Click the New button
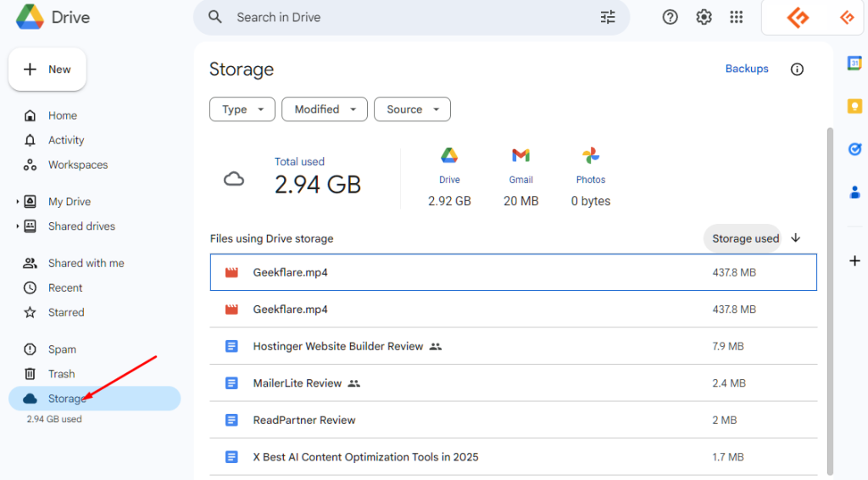This screenshot has width=868, height=480. point(47,70)
